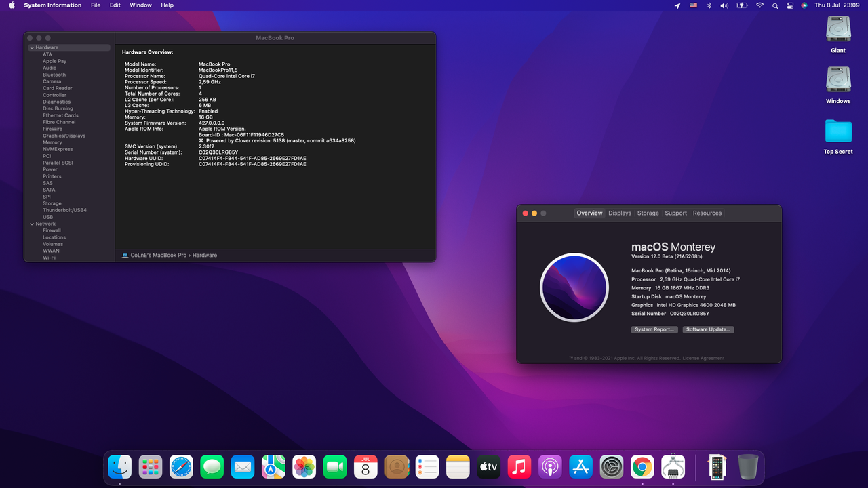868x488 pixels.
Task: Click CoLnE's MacBook Pro path item
Action: tap(154, 255)
